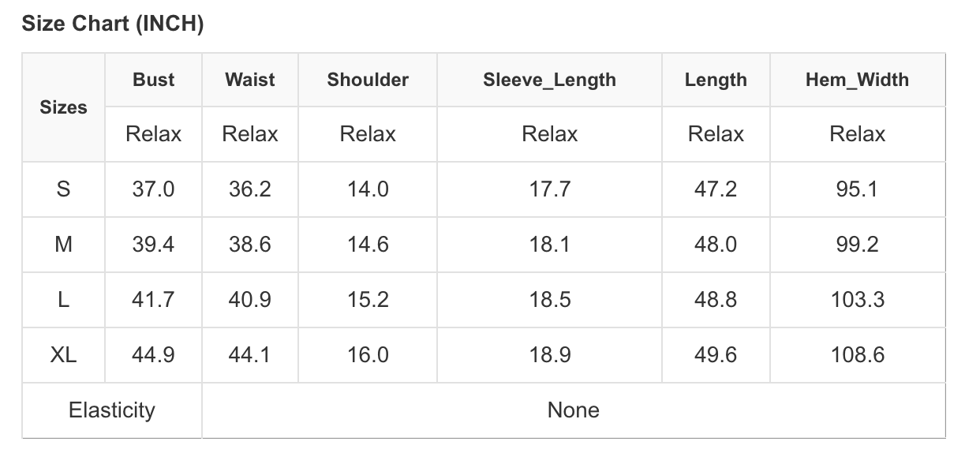The image size is (980, 464).
Task: Click the Hem_Width column header
Action: [x=857, y=80]
